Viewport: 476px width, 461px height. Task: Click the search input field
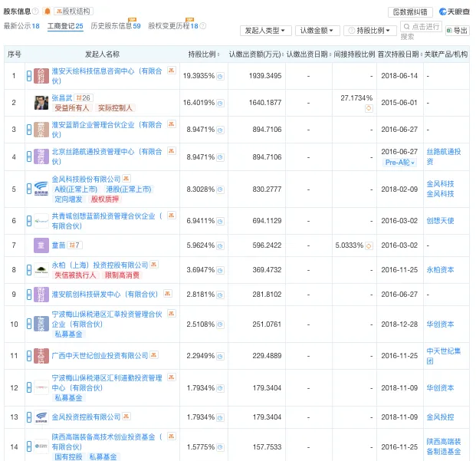click(421, 27)
